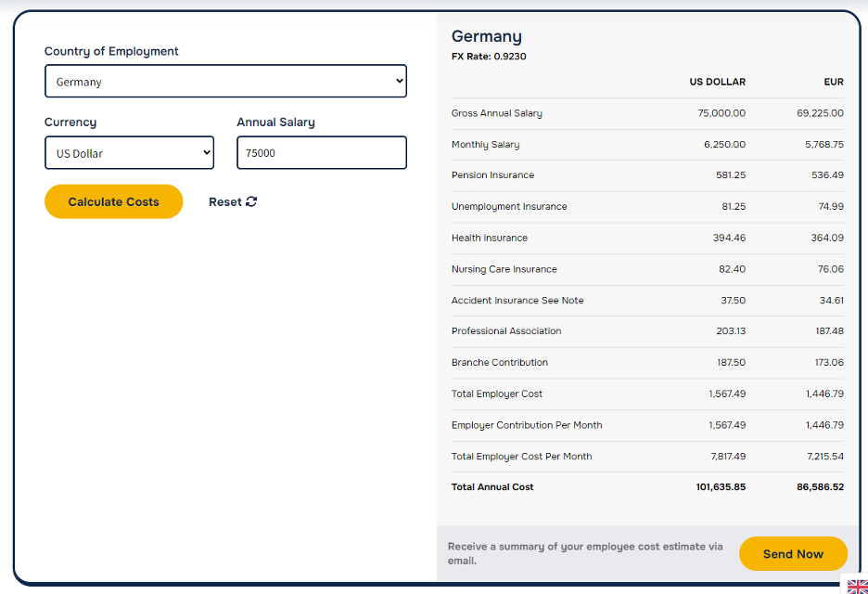Screen dimensions: 868x594
Task: Click the EUR column header
Action: point(834,82)
